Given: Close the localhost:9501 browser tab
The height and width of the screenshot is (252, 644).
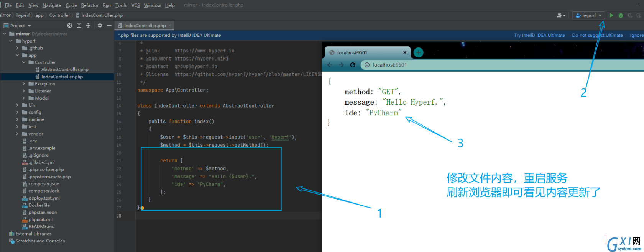Looking at the screenshot, I should [x=405, y=52].
